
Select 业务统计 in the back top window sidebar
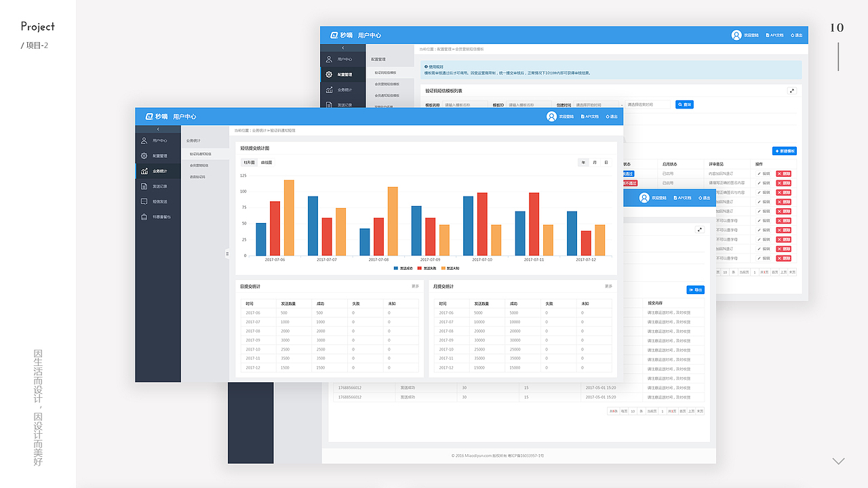click(343, 89)
